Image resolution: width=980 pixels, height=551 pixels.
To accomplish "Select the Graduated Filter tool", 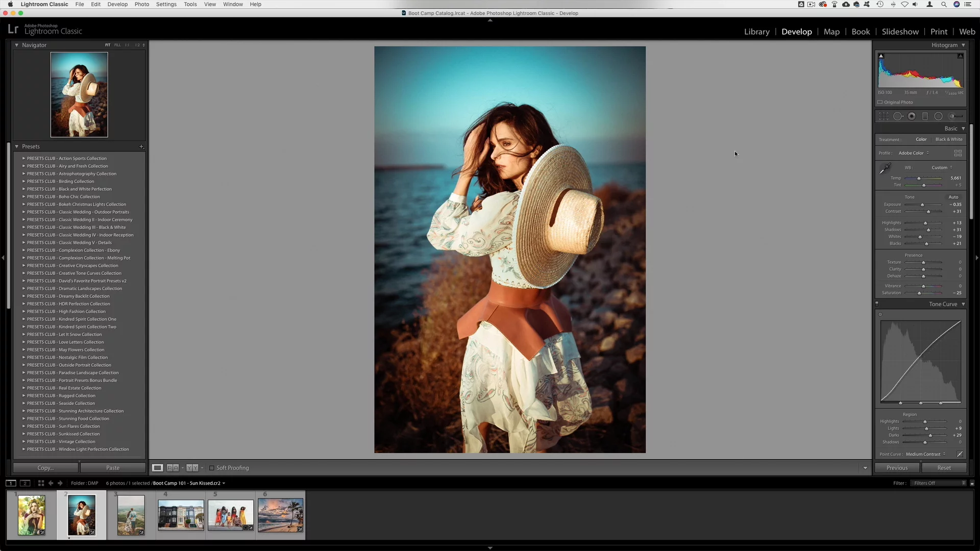I will [925, 116].
